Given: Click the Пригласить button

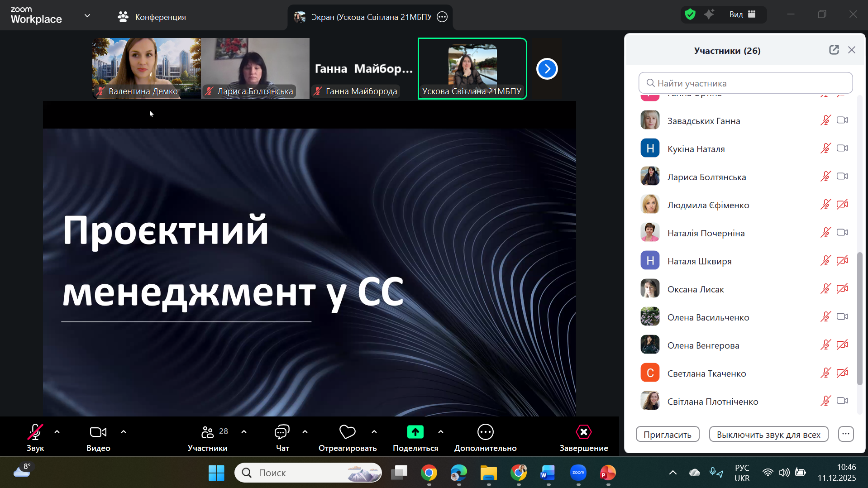Looking at the screenshot, I should [668, 434].
